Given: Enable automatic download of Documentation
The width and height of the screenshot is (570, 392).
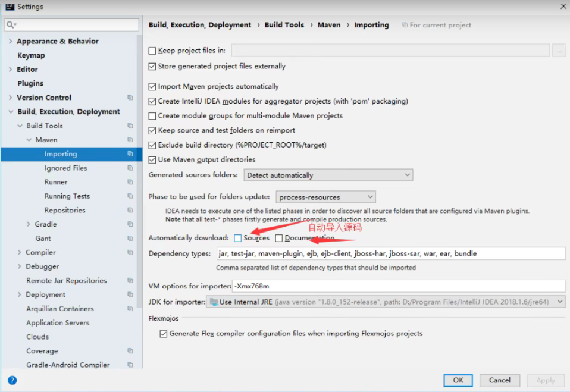Looking at the screenshot, I should [279, 238].
